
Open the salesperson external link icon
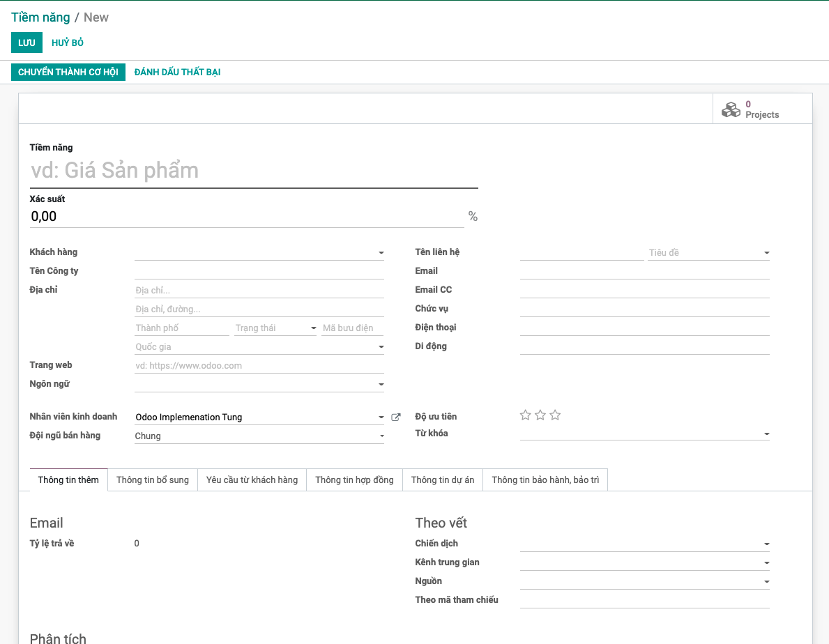point(396,417)
